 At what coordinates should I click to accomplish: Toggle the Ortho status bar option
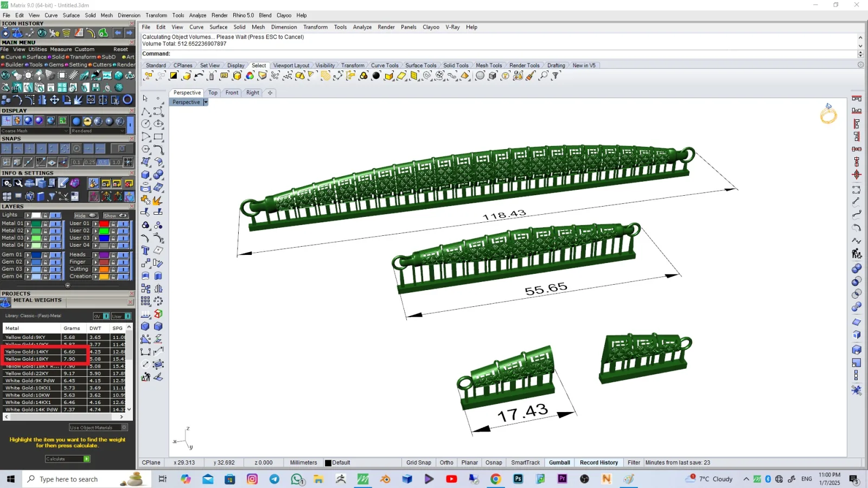(x=446, y=463)
